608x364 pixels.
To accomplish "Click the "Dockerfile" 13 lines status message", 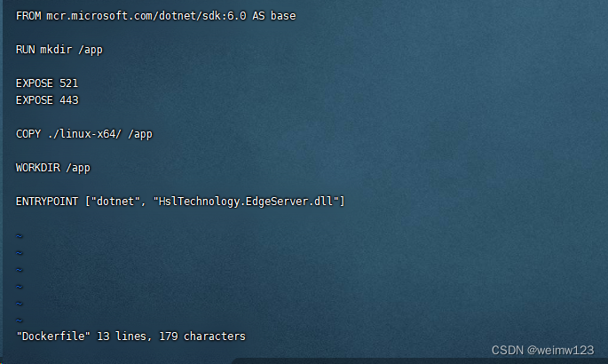I will [131, 336].
